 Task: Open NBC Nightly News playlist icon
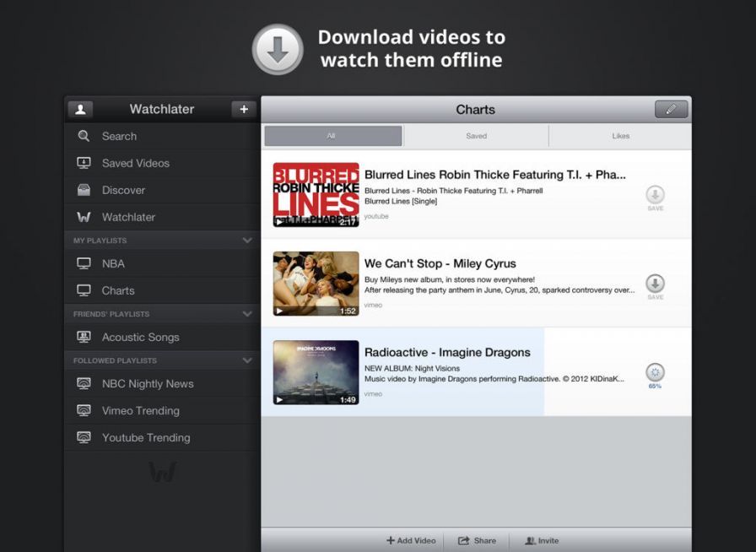click(x=84, y=383)
